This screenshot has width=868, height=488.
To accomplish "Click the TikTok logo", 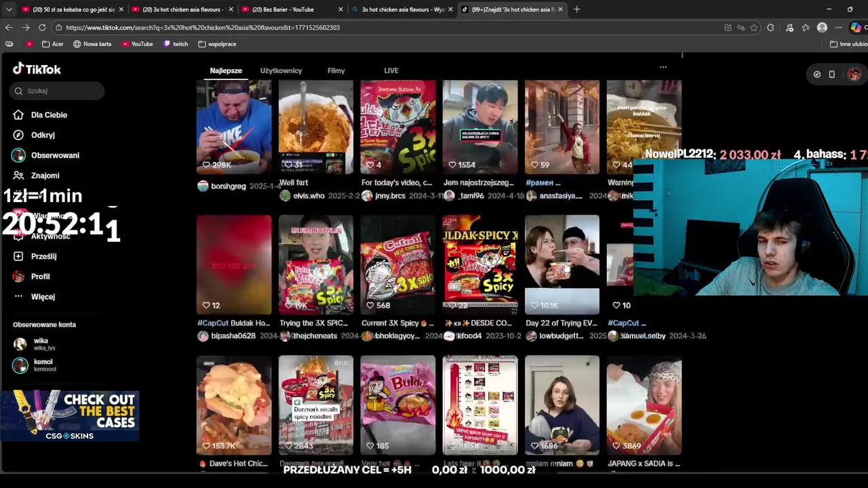I will 37,69.
